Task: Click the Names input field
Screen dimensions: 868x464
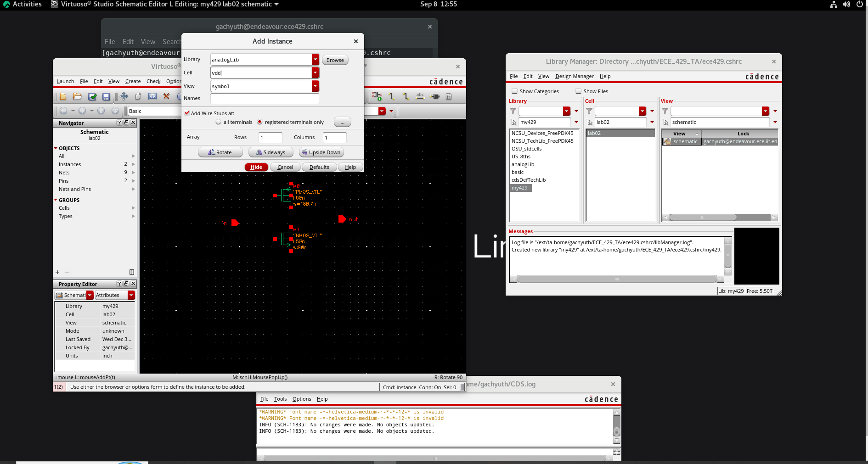Action: [x=265, y=98]
